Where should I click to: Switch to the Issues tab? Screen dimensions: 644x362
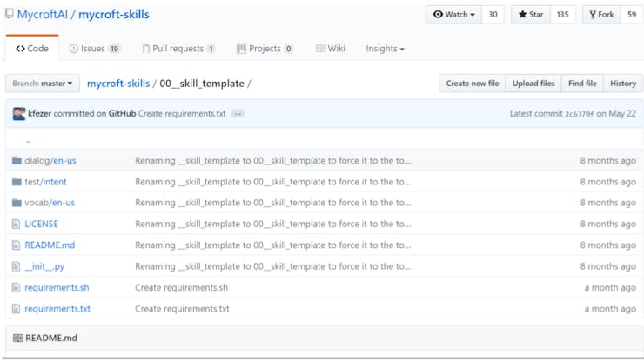pyautogui.click(x=95, y=49)
